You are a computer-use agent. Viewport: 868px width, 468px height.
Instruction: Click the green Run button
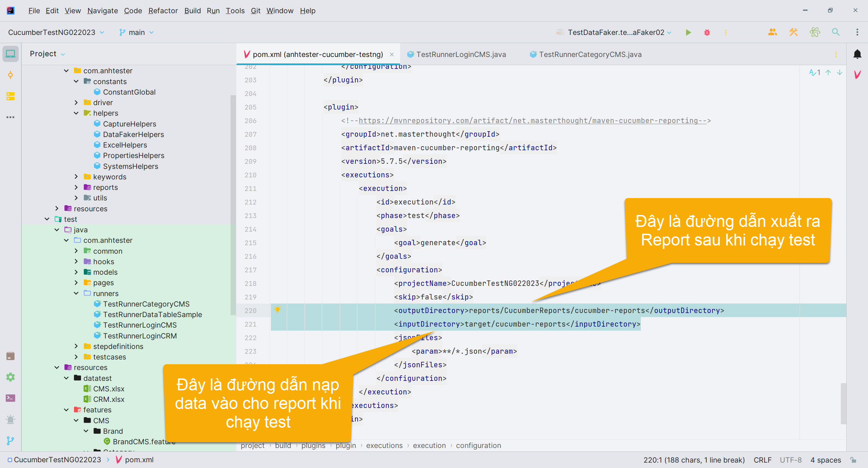click(688, 33)
